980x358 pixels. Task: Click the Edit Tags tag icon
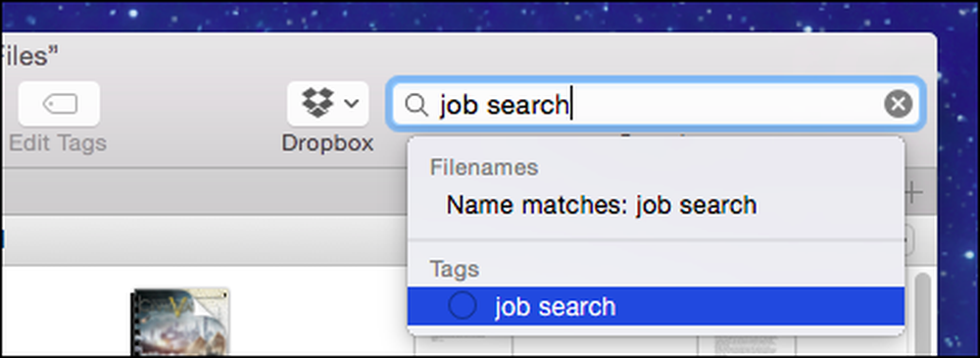coord(60,103)
